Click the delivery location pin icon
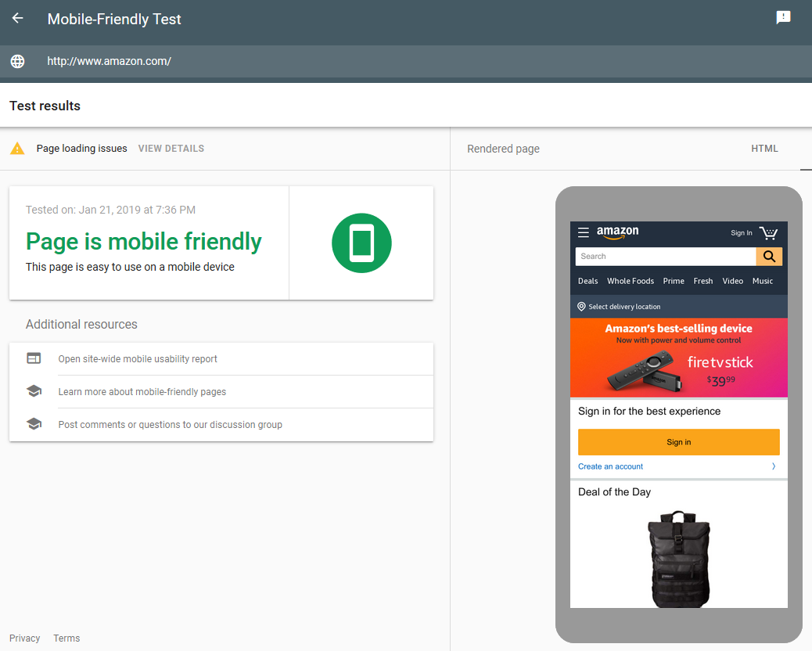Screen dimensions: 812x651 (581, 307)
